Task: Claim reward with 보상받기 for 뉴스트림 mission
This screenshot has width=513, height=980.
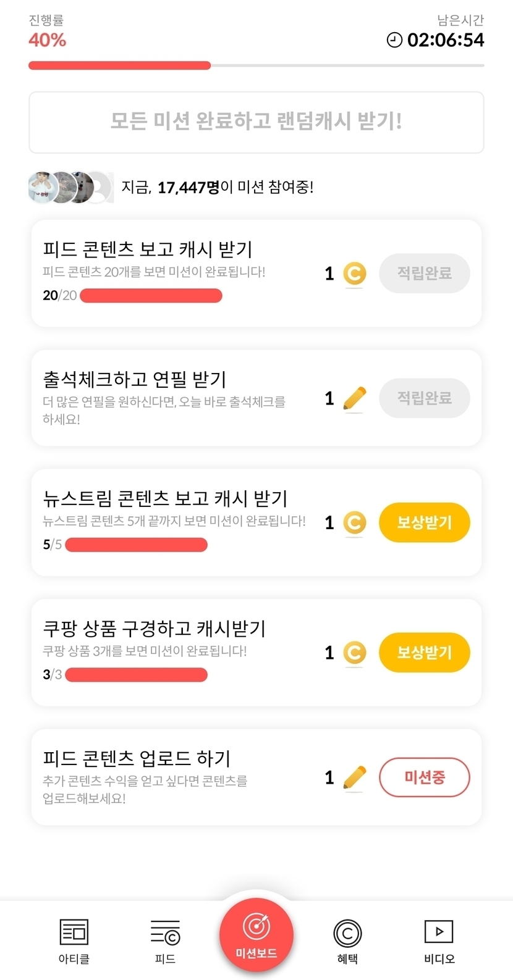Action: (x=424, y=523)
